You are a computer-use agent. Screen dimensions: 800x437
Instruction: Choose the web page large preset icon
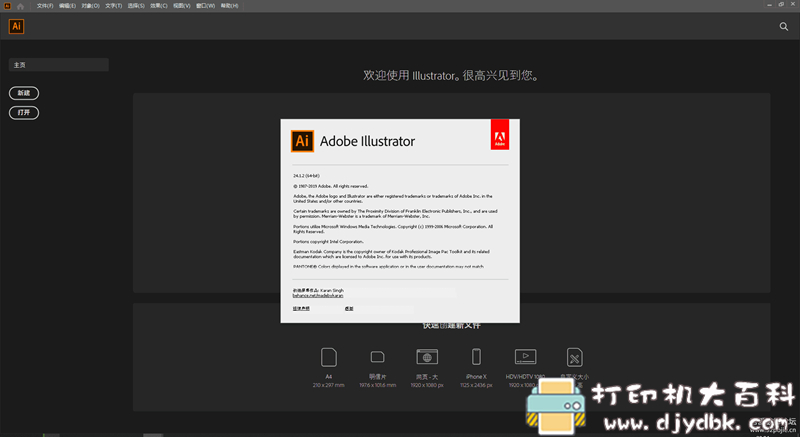pos(427,357)
